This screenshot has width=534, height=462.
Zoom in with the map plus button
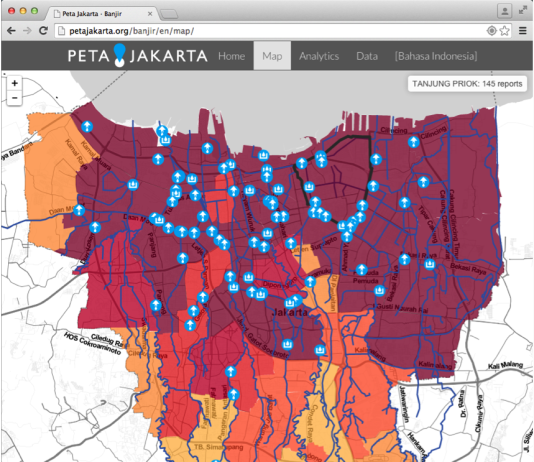(x=14, y=83)
